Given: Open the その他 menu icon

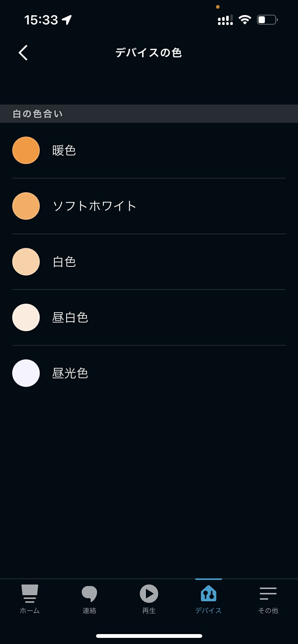Looking at the screenshot, I should [x=268, y=593].
